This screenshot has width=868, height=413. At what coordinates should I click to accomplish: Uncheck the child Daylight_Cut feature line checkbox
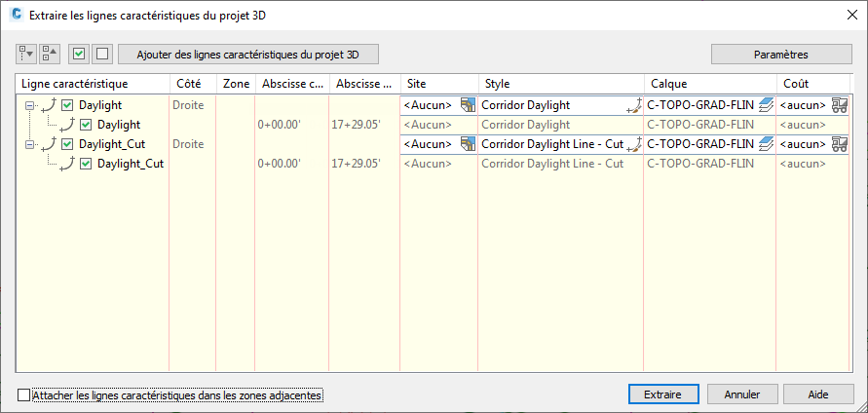coord(86,164)
